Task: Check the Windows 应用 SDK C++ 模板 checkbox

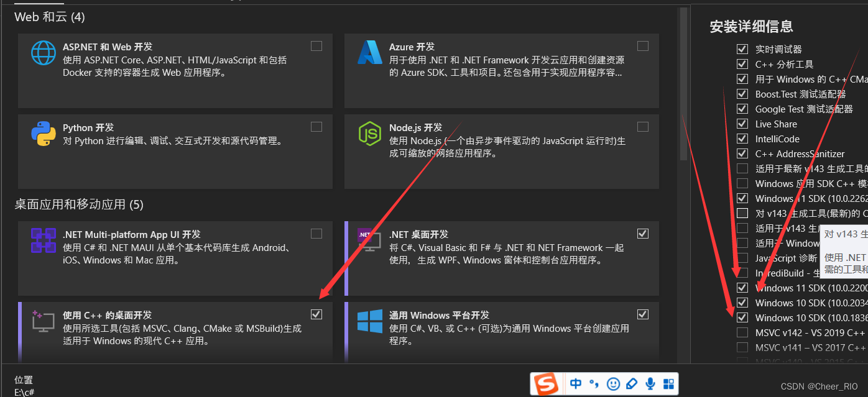Action: pos(742,183)
